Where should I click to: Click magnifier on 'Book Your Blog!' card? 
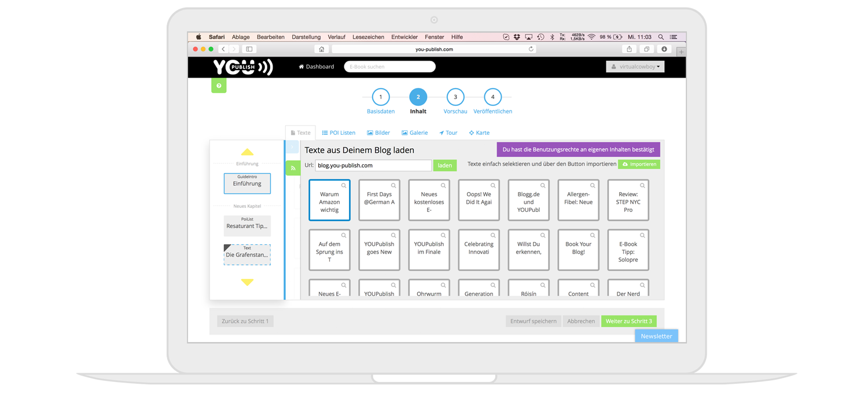coord(593,236)
